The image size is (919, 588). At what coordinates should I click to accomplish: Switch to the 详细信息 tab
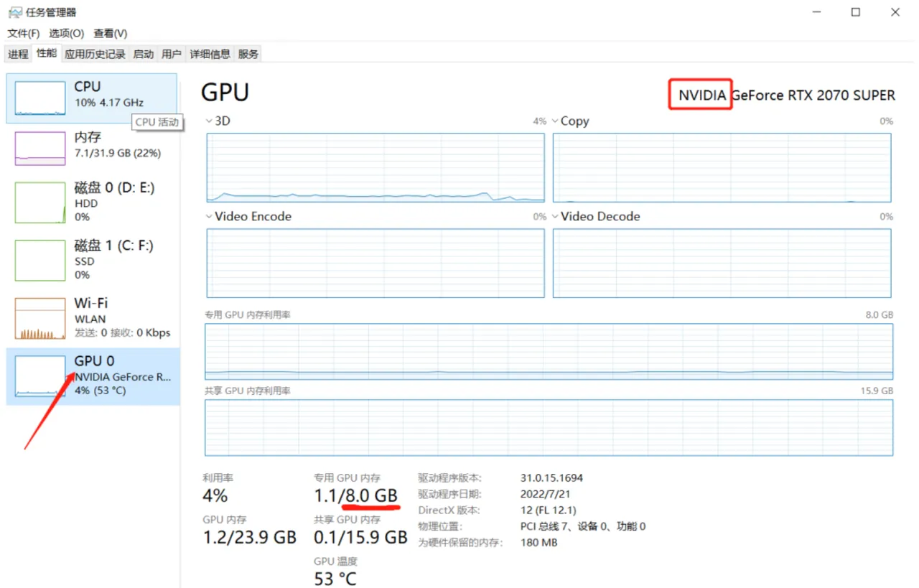point(210,54)
